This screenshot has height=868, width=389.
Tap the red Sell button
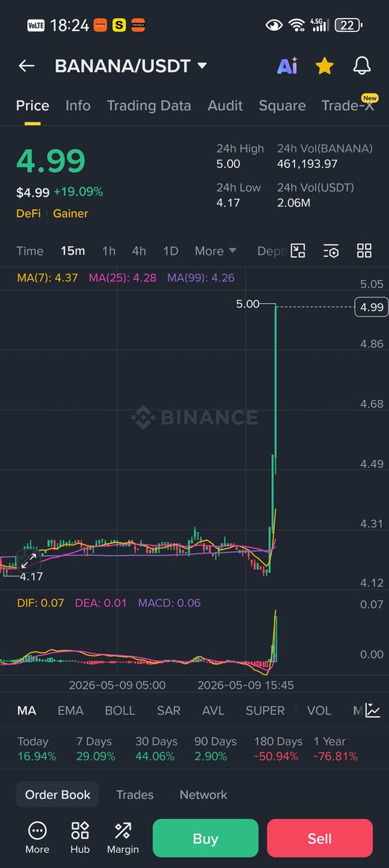[x=320, y=838]
